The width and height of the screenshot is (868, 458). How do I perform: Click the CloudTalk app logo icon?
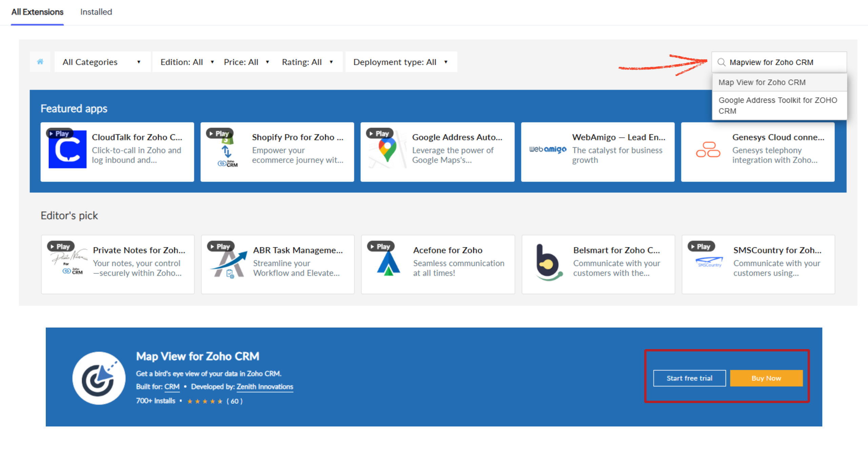[67, 150]
